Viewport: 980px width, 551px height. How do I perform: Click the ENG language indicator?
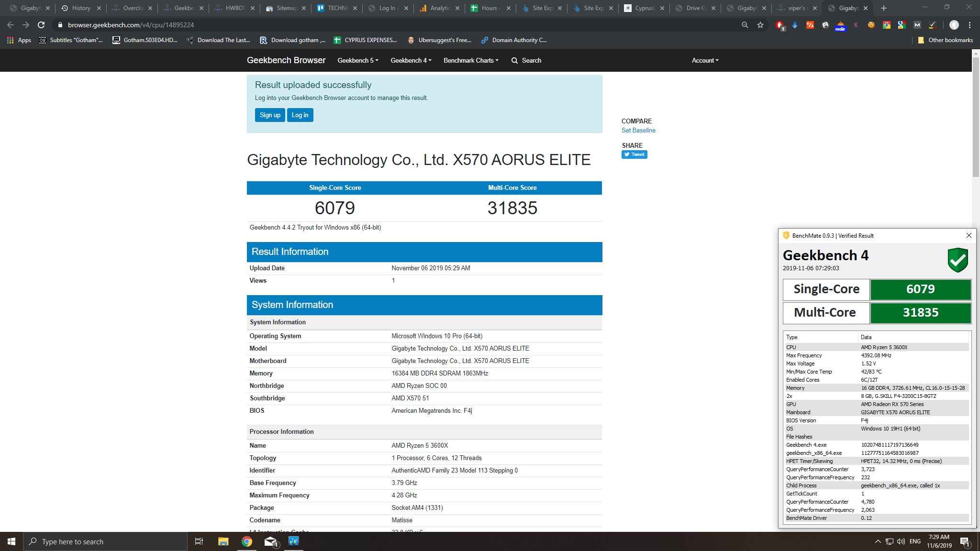[915, 541]
